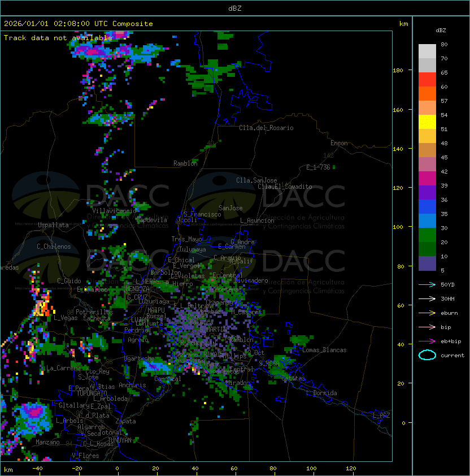Click the 'current' legend label
Viewport: 470px width, 476px height.
click(x=452, y=356)
